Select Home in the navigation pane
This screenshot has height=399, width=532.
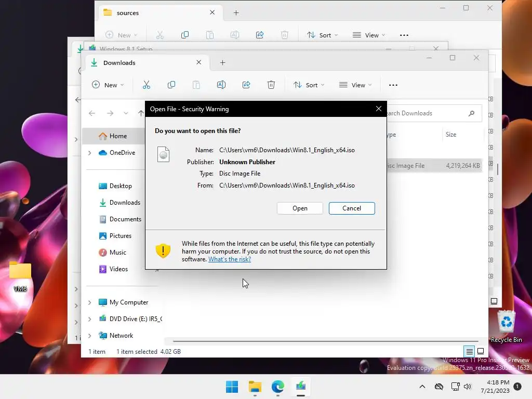(x=115, y=136)
